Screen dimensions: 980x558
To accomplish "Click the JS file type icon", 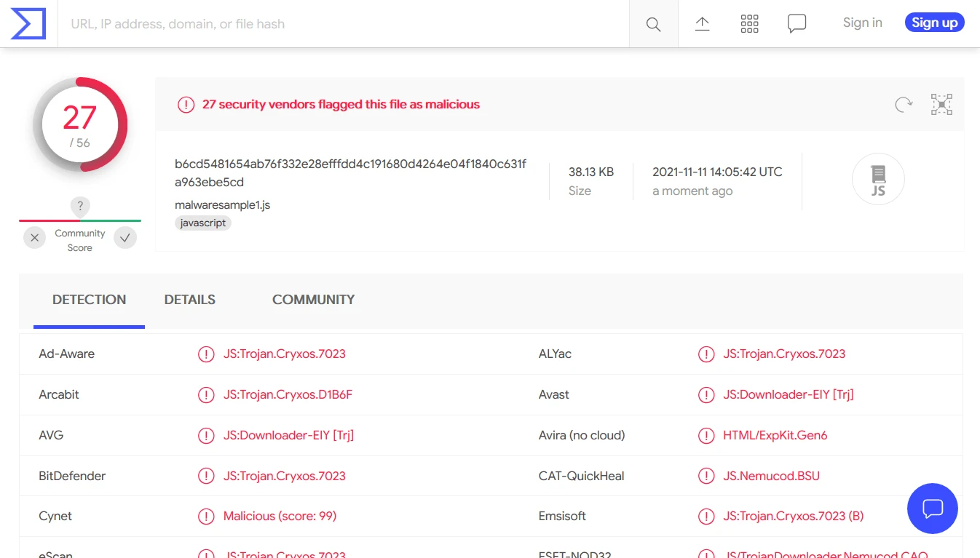I will (878, 179).
